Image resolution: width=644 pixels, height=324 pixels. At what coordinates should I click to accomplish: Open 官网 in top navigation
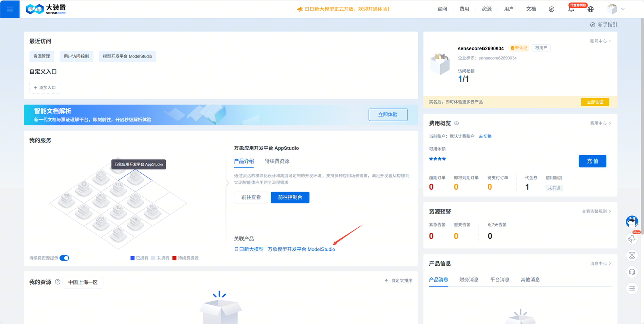(442, 9)
